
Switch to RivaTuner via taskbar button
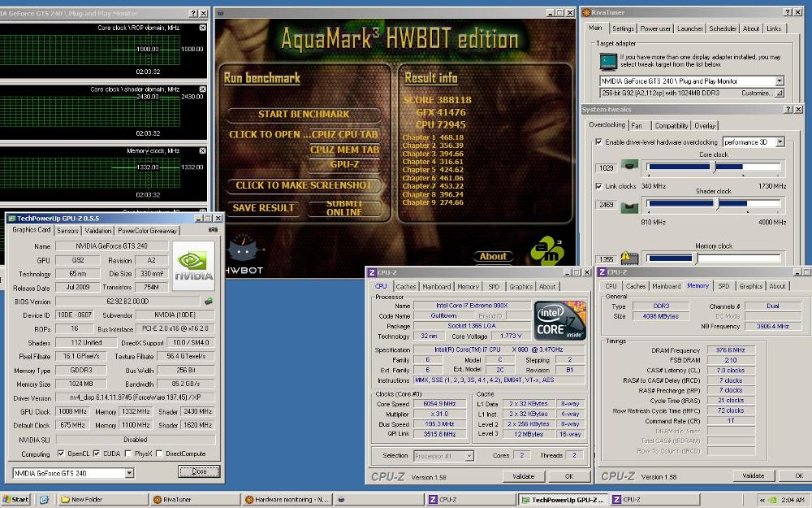(195, 500)
